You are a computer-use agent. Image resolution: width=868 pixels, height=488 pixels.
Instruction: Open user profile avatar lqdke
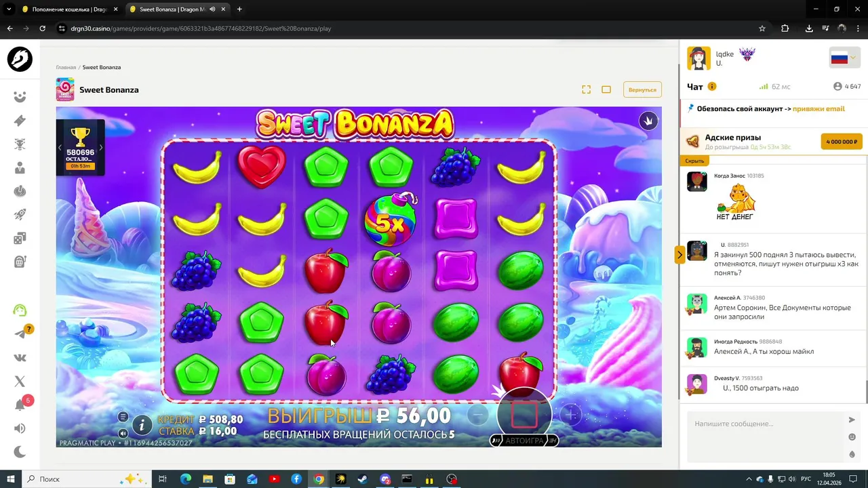tap(698, 58)
